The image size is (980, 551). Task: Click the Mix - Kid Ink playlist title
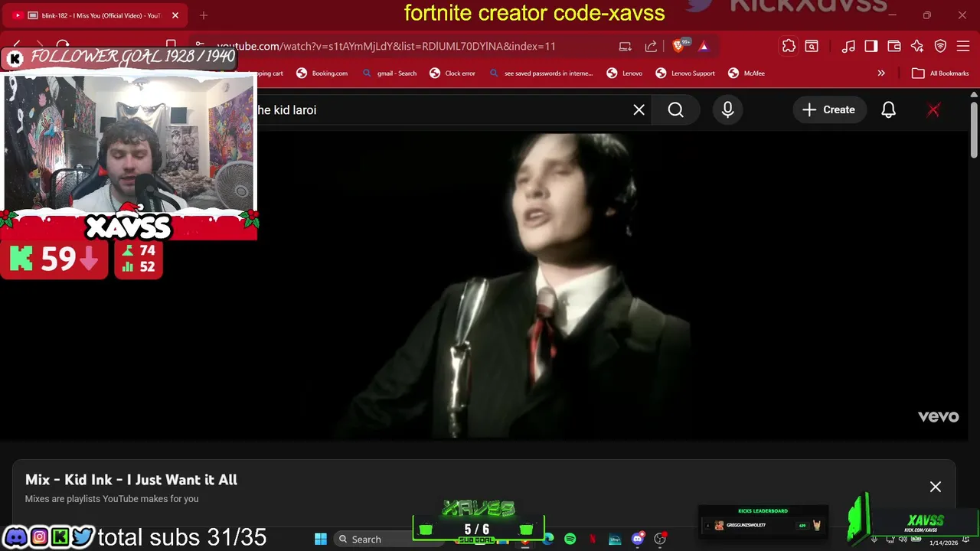(x=131, y=480)
